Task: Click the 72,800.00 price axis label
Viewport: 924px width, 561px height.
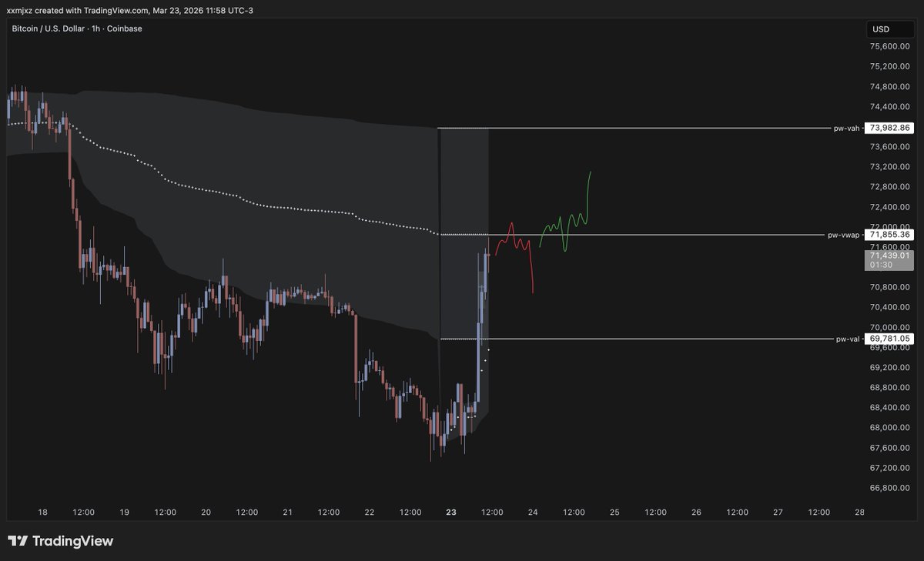Action: [x=889, y=187]
